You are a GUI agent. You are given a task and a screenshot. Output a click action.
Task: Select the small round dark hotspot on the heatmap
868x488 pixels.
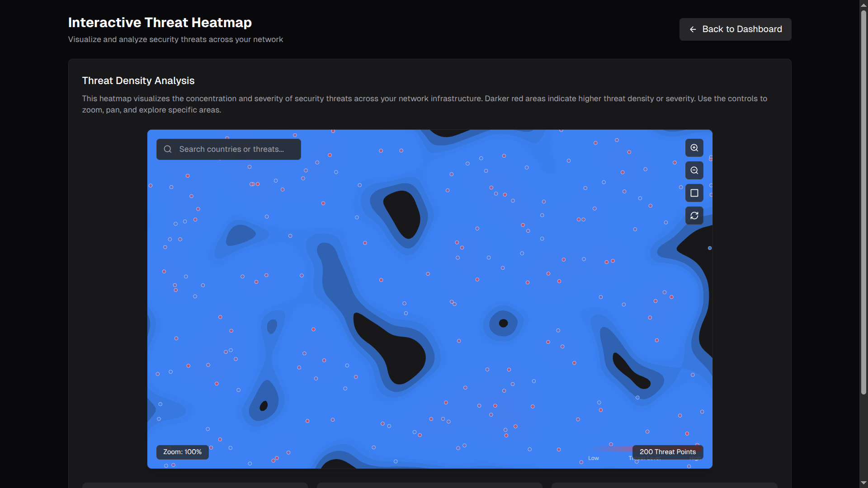click(503, 323)
